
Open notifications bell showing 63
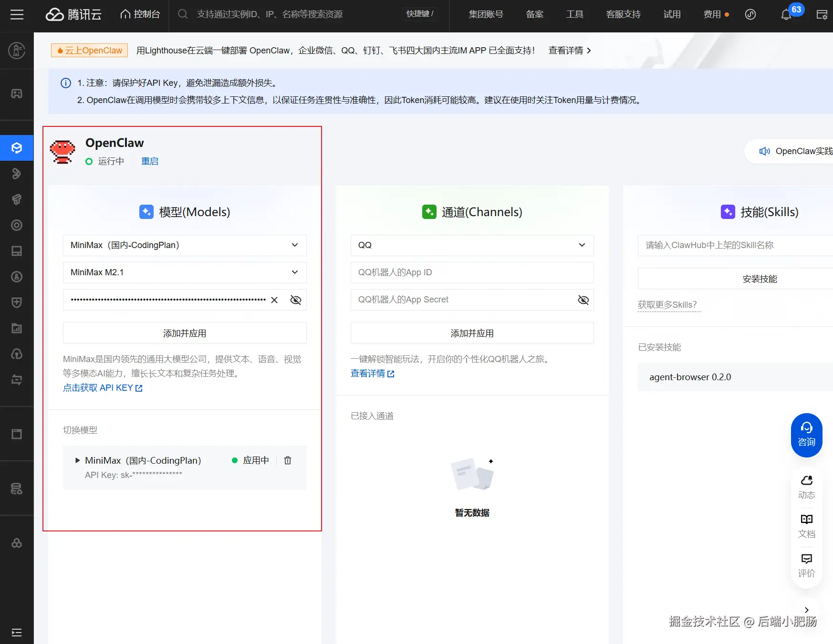pyautogui.click(x=786, y=14)
